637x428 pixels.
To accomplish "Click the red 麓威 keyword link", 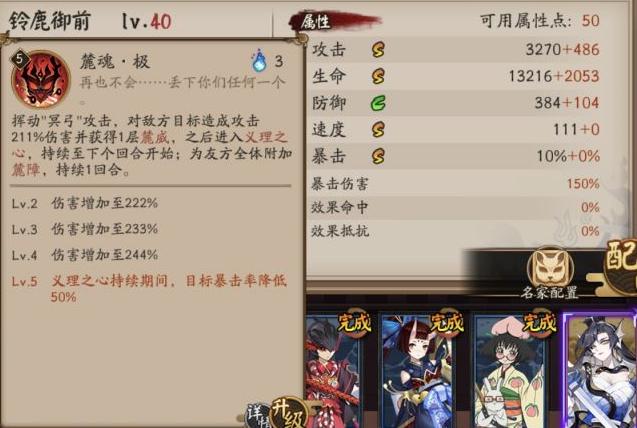I will point(154,137).
